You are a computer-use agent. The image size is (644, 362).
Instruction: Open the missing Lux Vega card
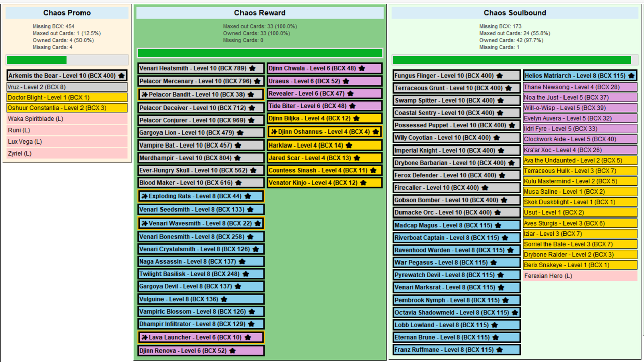[67, 142]
